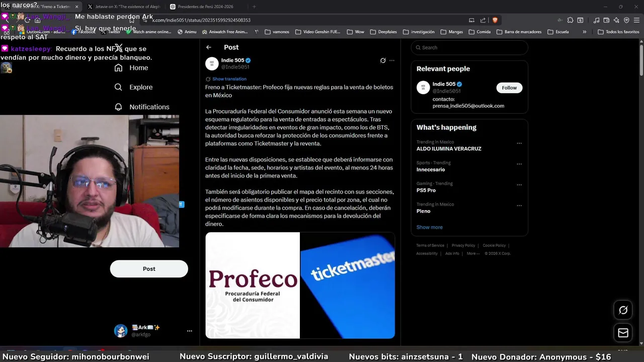Go back using the Post header arrow
Screen dimensions: 644x362
pos(209,47)
